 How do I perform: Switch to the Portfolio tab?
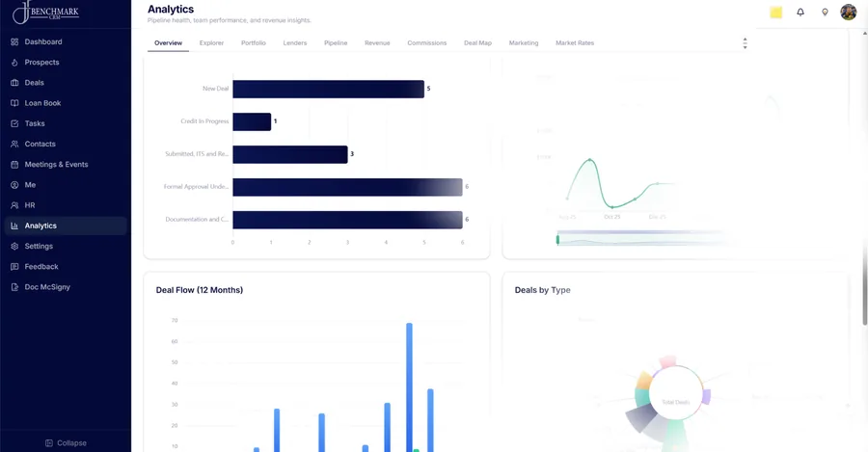[x=254, y=43]
